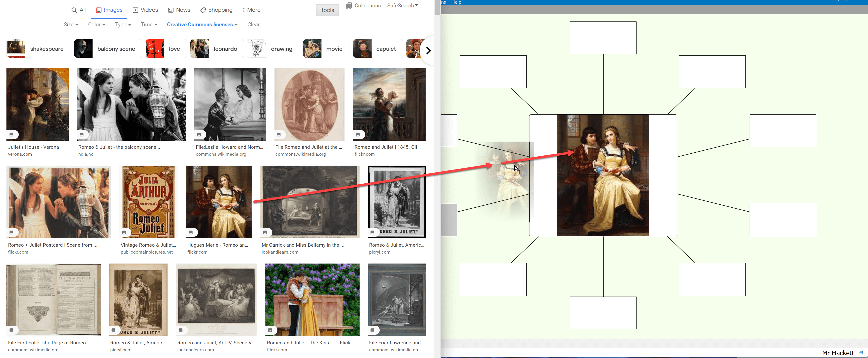This screenshot has height=358, width=868.
Task: Open the News search tab
Action: coord(179,10)
